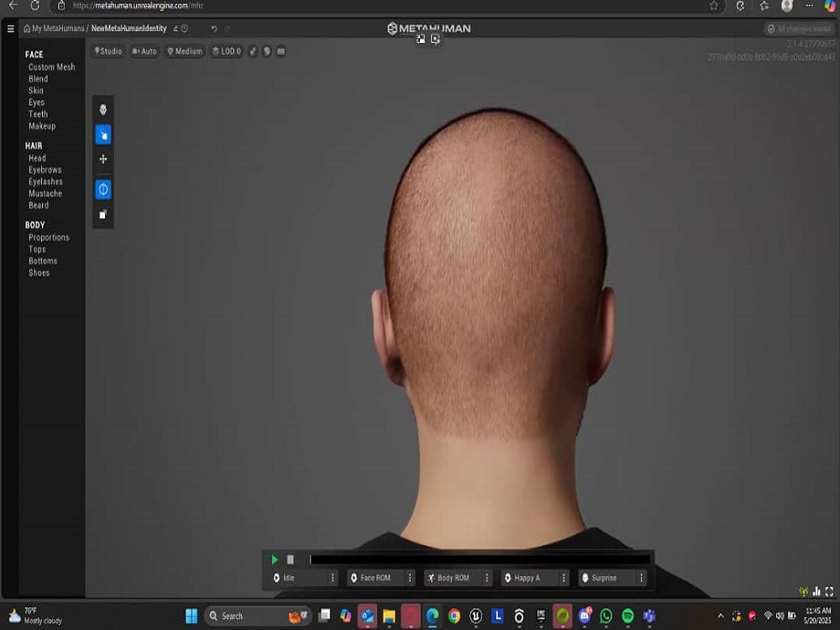Redo the last undone change
Viewport: 840px width, 630px height.
[x=227, y=29]
